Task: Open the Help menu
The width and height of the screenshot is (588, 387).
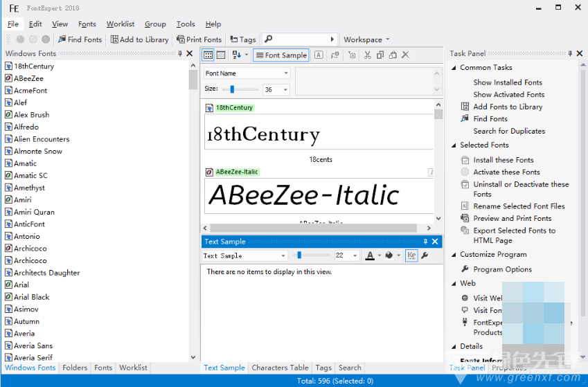Action: pos(213,24)
